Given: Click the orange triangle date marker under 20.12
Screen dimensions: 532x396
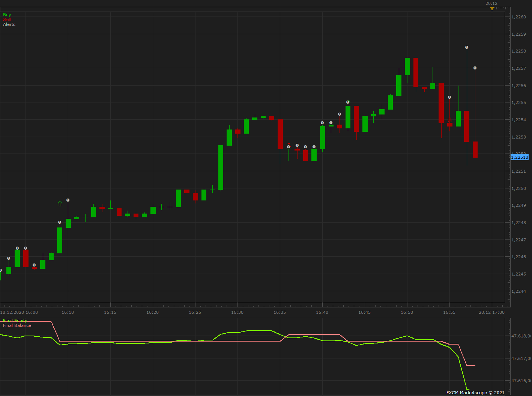Looking at the screenshot, I should coord(492,9).
